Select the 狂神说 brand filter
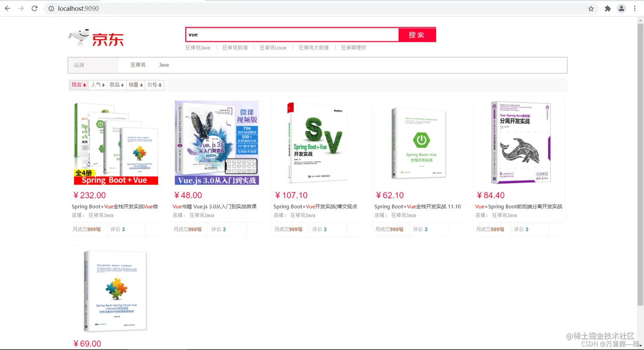This screenshot has width=644, height=350. tap(138, 65)
